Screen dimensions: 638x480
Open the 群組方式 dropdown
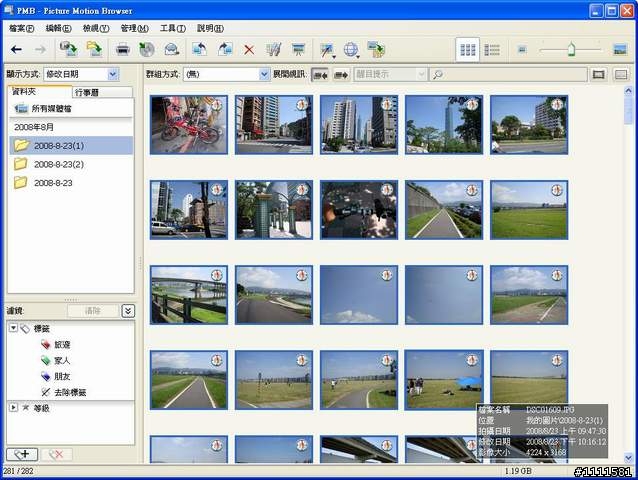pyautogui.click(x=226, y=74)
